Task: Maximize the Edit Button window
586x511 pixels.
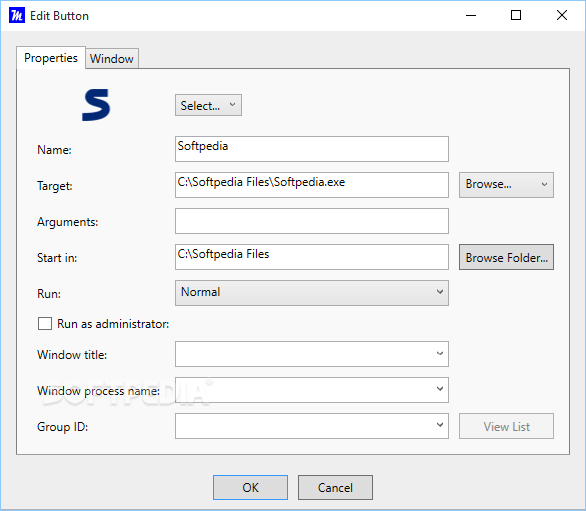Action: pos(516,15)
